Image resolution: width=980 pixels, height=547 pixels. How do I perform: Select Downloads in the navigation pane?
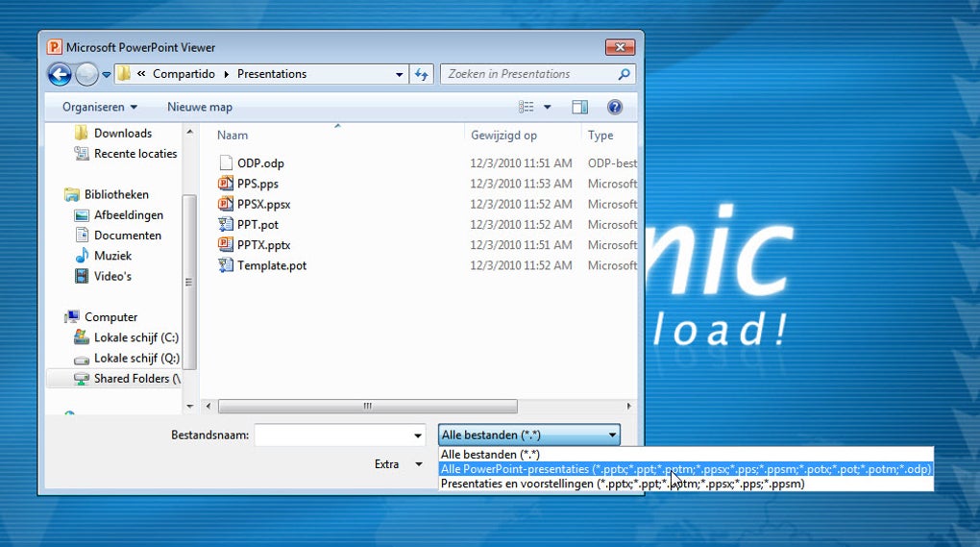[x=123, y=134]
